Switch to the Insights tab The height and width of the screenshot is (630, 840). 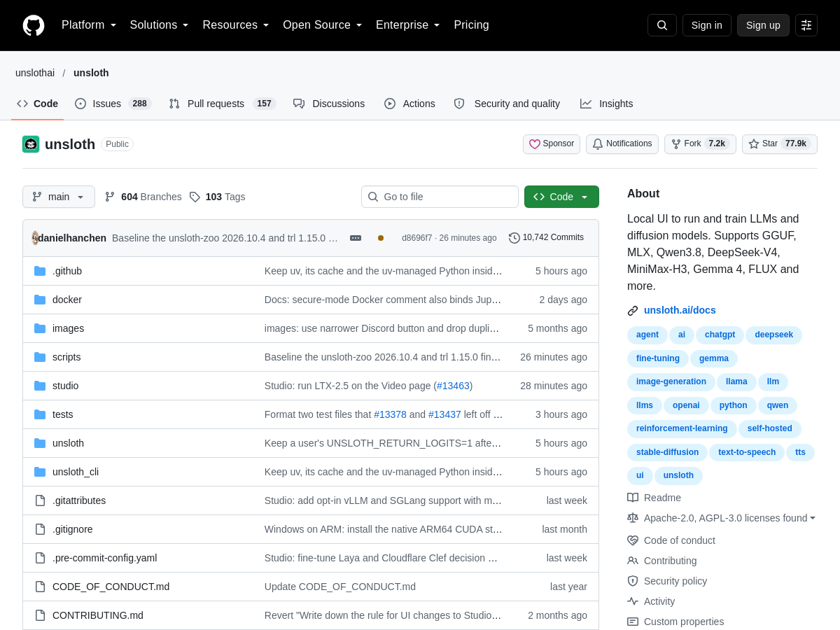[606, 104]
